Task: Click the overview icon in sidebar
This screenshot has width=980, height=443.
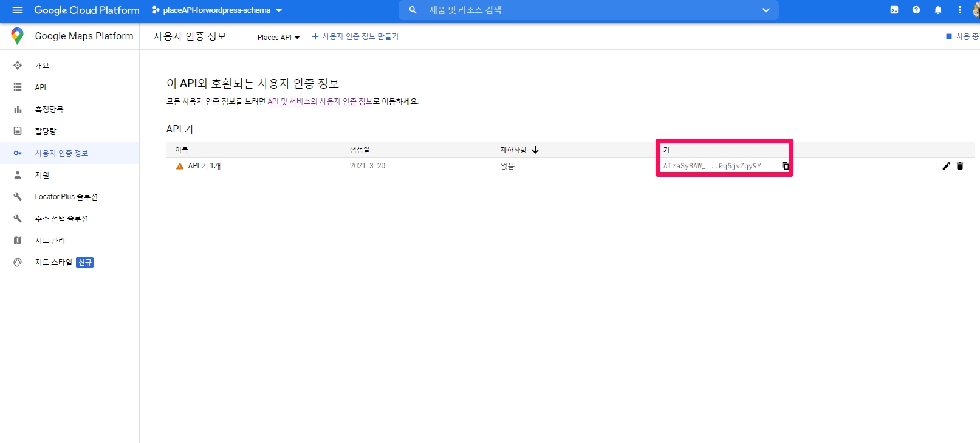Action: tap(18, 66)
